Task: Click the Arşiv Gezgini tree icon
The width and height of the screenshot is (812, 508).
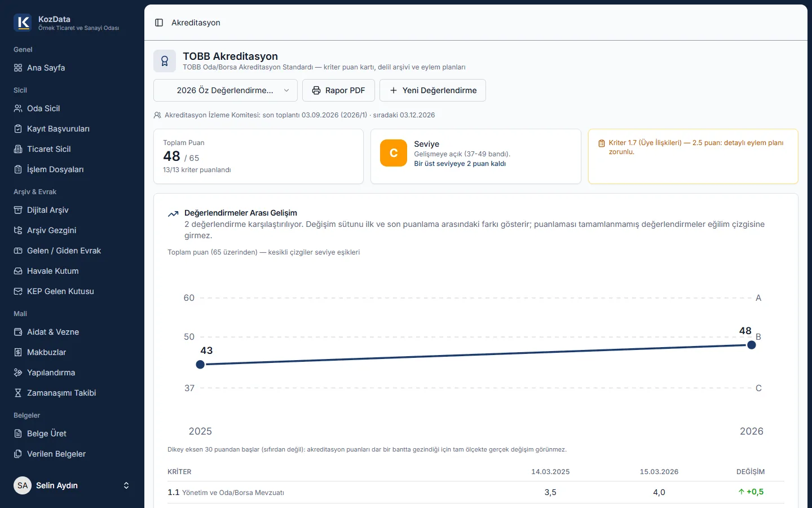Action: [18, 230]
